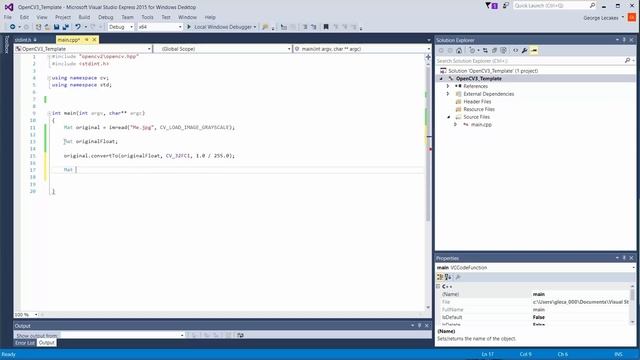The image size is (640, 360).
Task: Click the Find in Files toolbar icon
Action: pos(265,27)
